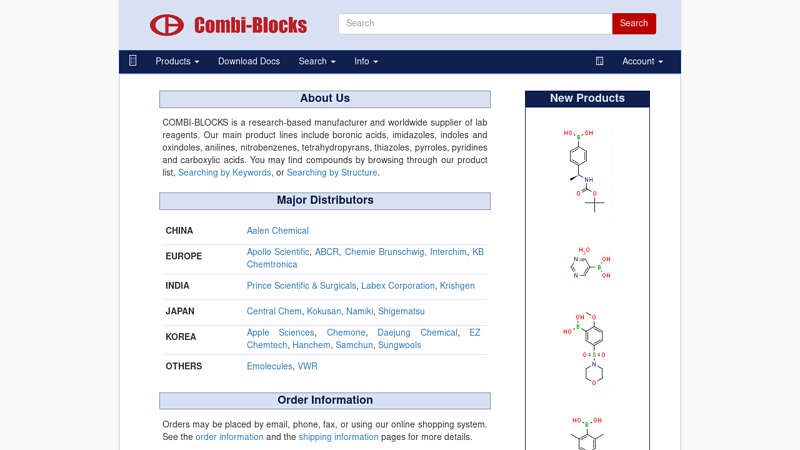The image size is (800, 450).
Task: Visit the Hanchem distributor link
Action: pos(311,345)
